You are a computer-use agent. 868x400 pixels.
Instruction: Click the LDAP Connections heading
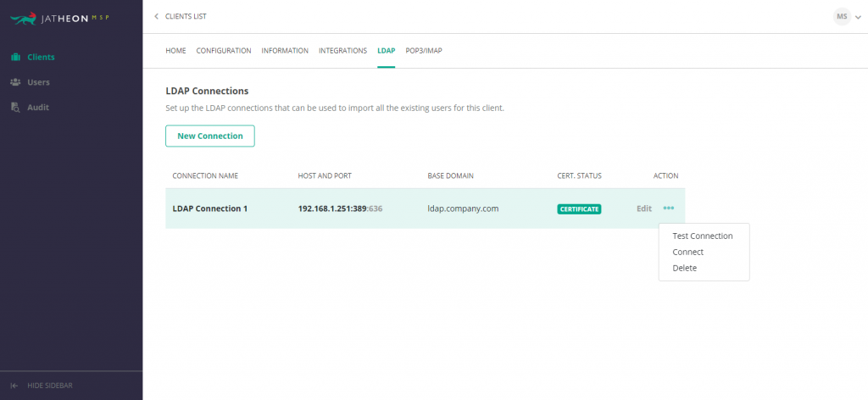[207, 91]
